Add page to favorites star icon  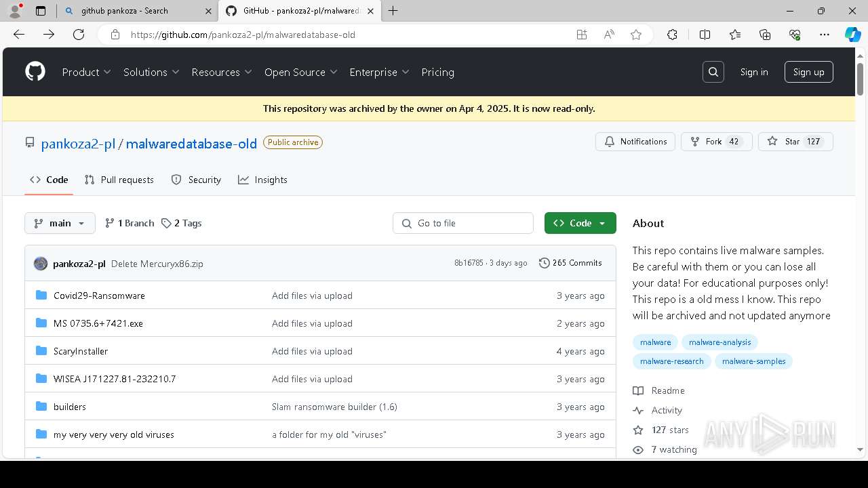pos(636,35)
